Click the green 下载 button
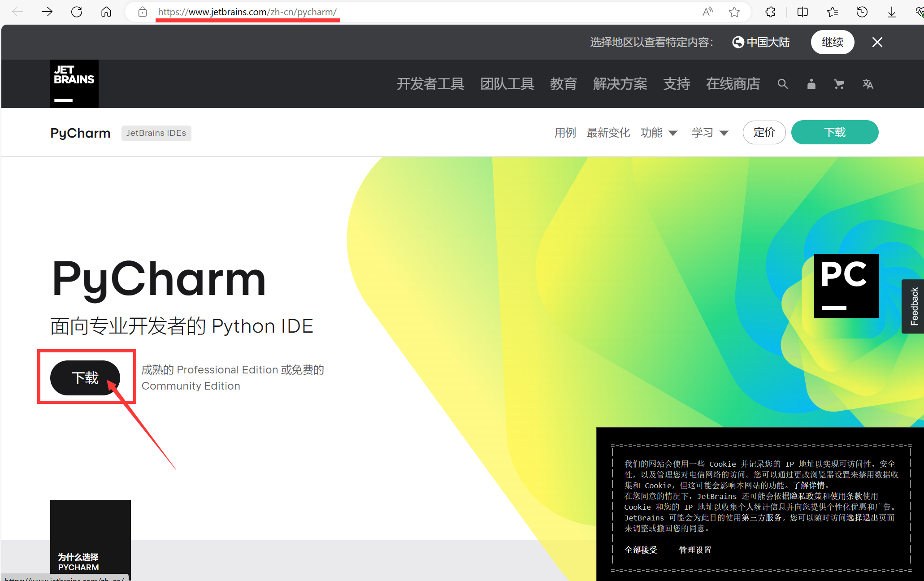Image resolution: width=924 pixels, height=581 pixels. [834, 132]
